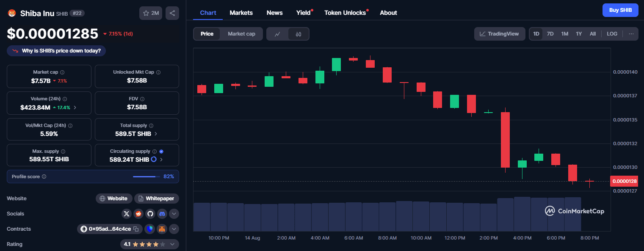Set chart range to 1D

tap(536, 34)
